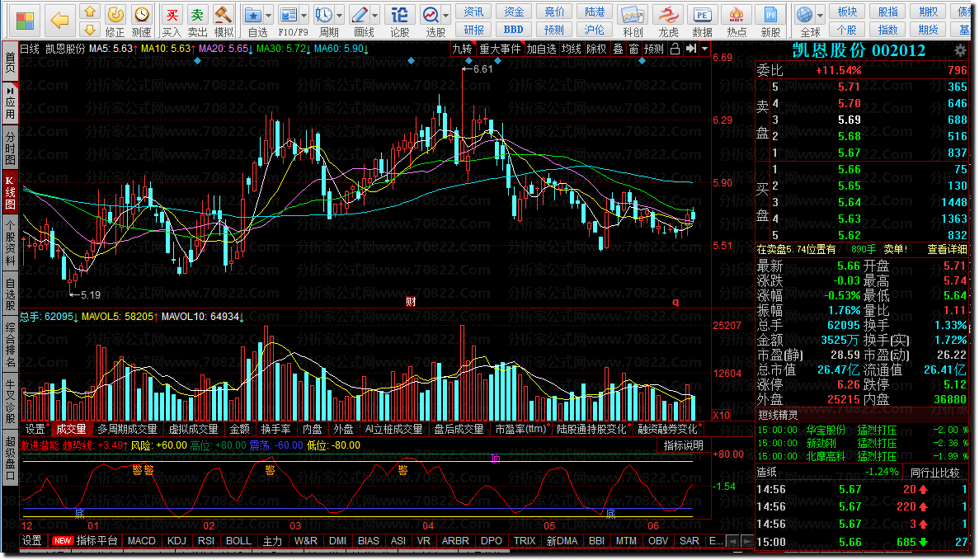Open the 论股 discussion icon
The width and height of the screenshot is (979, 560).
click(399, 14)
